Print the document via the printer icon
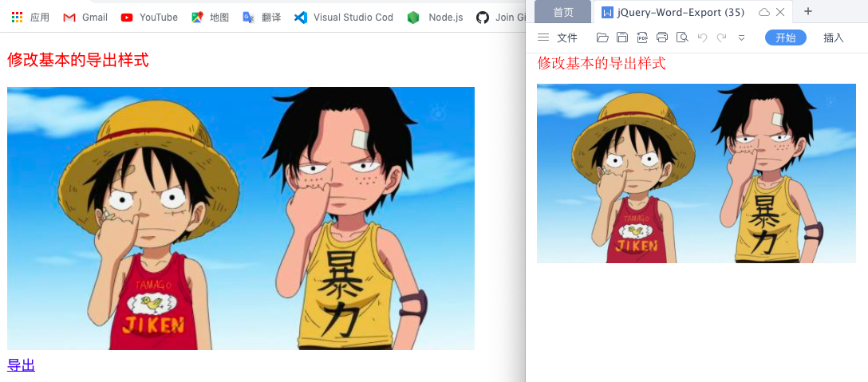This screenshot has width=868, height=382. pos(662,37)
